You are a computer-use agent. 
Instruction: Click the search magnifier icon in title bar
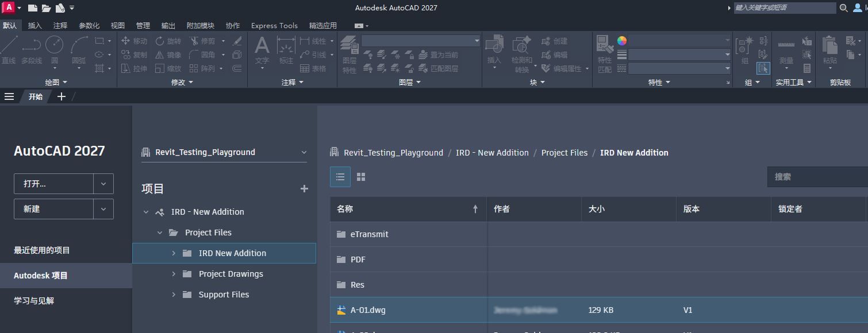pos(844,8)
